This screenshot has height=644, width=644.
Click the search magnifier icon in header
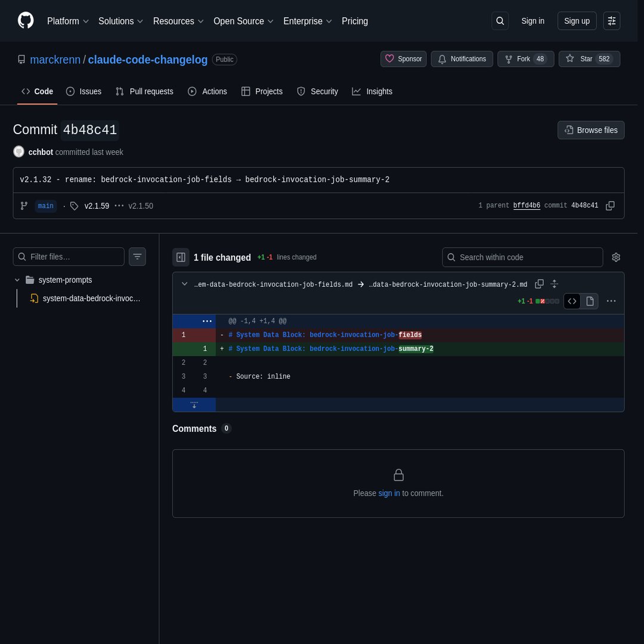(x=500, y=21)
